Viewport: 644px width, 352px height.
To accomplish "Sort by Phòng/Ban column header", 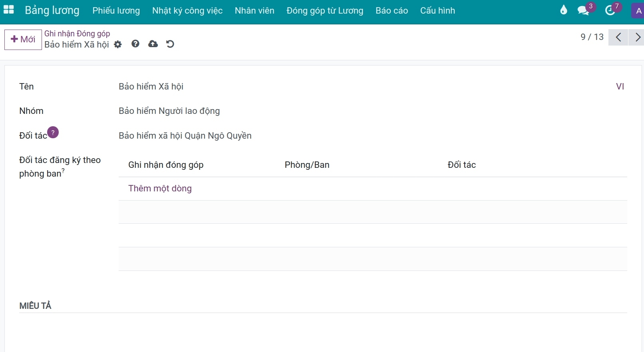I will pyautogui.click(x=307, y=165).
